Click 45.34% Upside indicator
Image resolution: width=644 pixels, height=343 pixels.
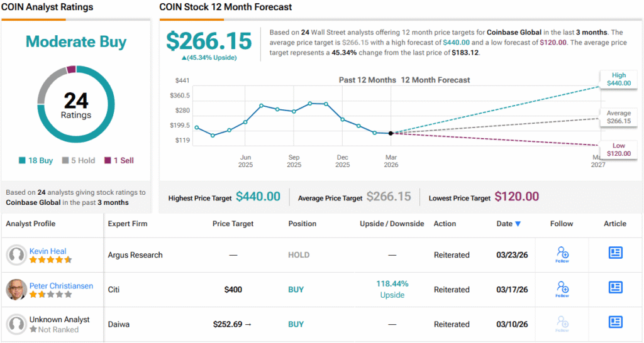click(x=209, y=57)
